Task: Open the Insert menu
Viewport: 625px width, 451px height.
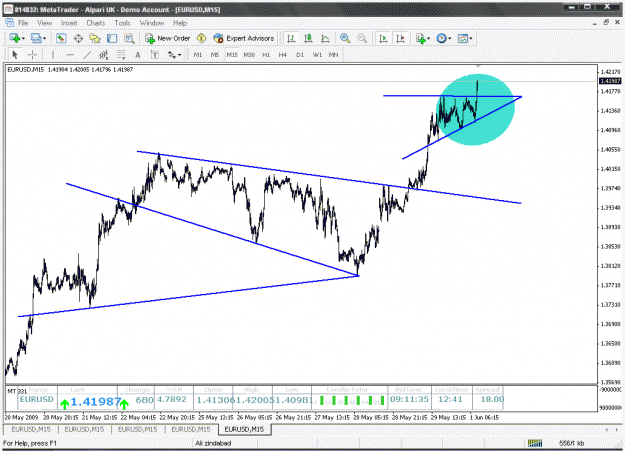Action: (69, 23)
